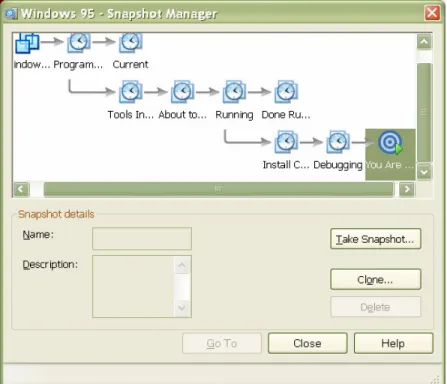
Task: Click the 'Install C...' label
Action: (x=286, y=165)
